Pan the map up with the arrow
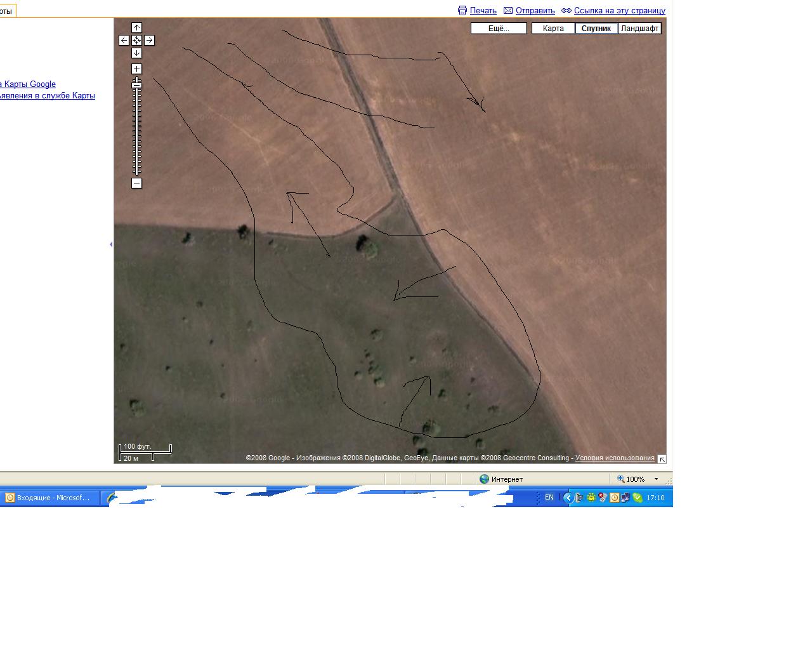 [x=136, y=27]
